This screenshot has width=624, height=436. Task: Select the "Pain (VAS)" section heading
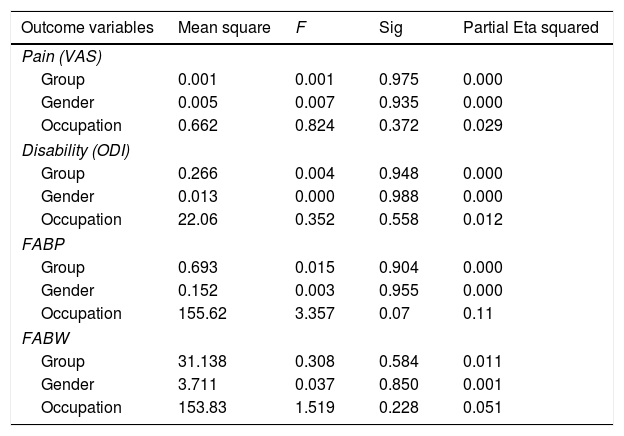click(x=59, y=57)
